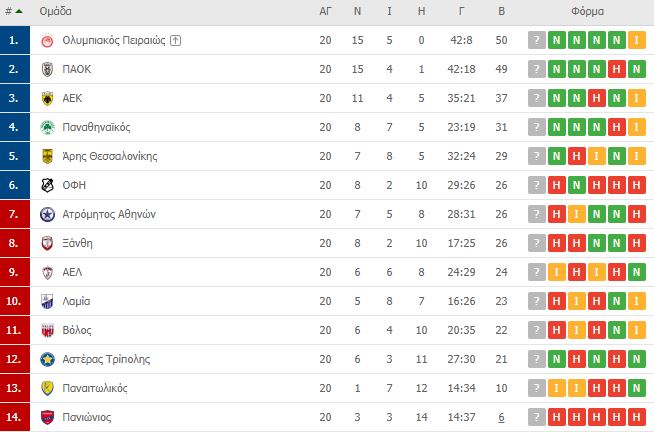Image resolution: width=654 pixels, height=432 pixels.
Task: Click the gray question mark form box for ΠΑΟΚ
Action: pos(537,69)
